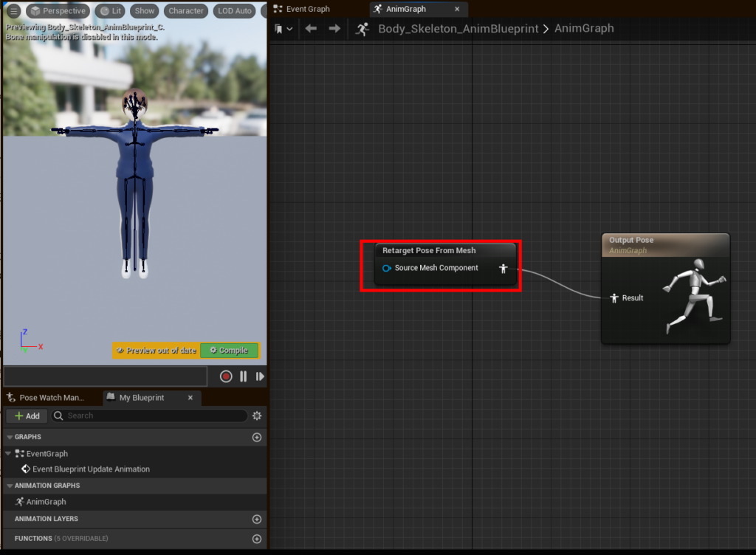756x555 pixels.
Task: Select the Output Pose node header
Action: (x=665, y=245)
